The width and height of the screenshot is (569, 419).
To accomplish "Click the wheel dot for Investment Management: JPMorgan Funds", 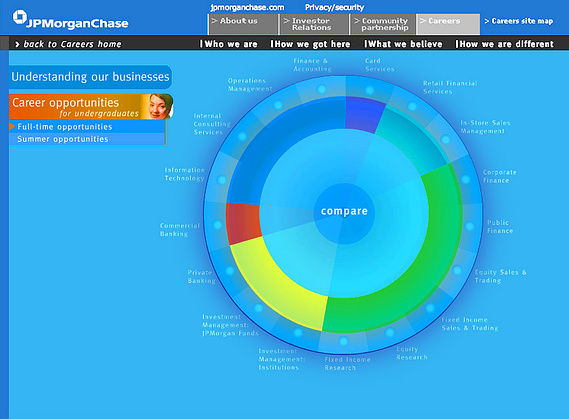I will click(258, 308).
